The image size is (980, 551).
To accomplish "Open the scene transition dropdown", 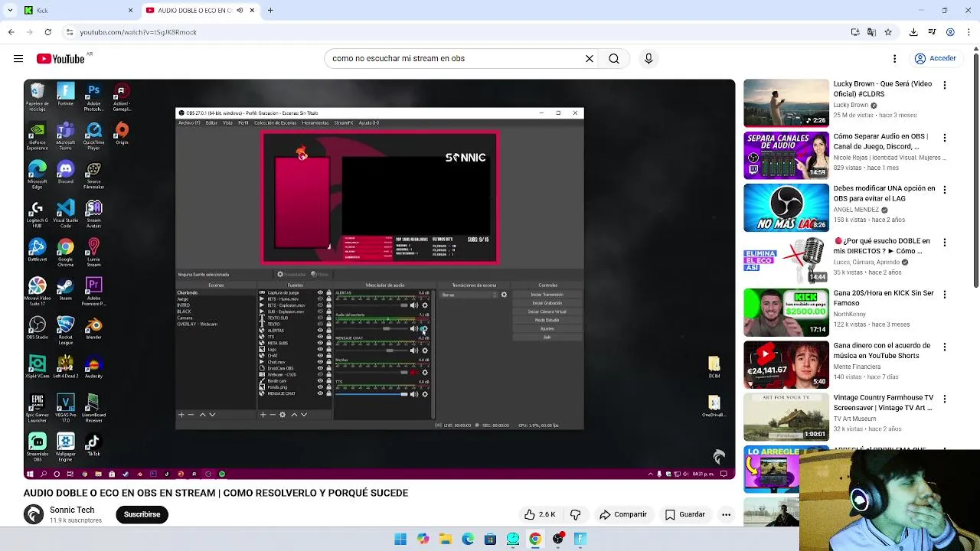I will point(469,295).
